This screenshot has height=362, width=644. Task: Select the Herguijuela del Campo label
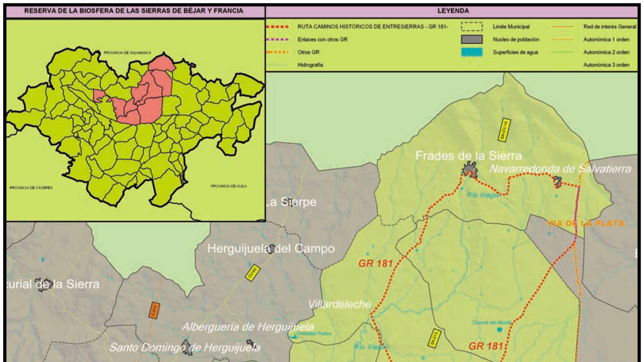click(271, 249)
